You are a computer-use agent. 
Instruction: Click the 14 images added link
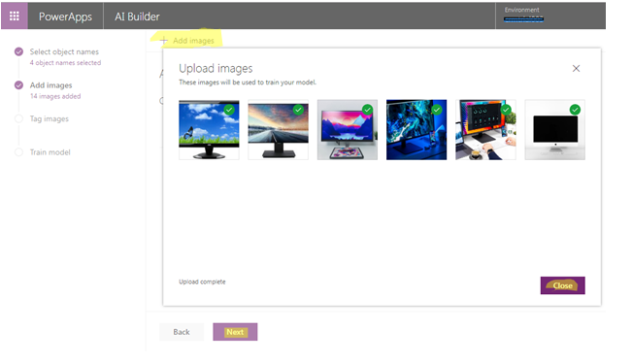pyautogui.click(x=55, y=96)
